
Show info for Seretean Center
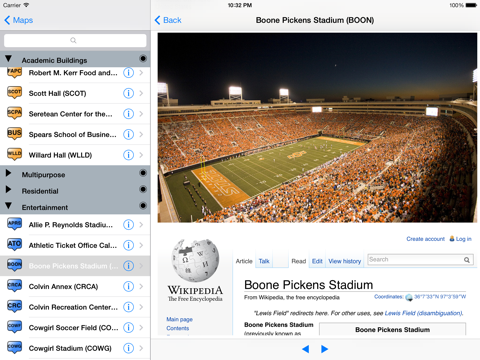tap(128, 114)
